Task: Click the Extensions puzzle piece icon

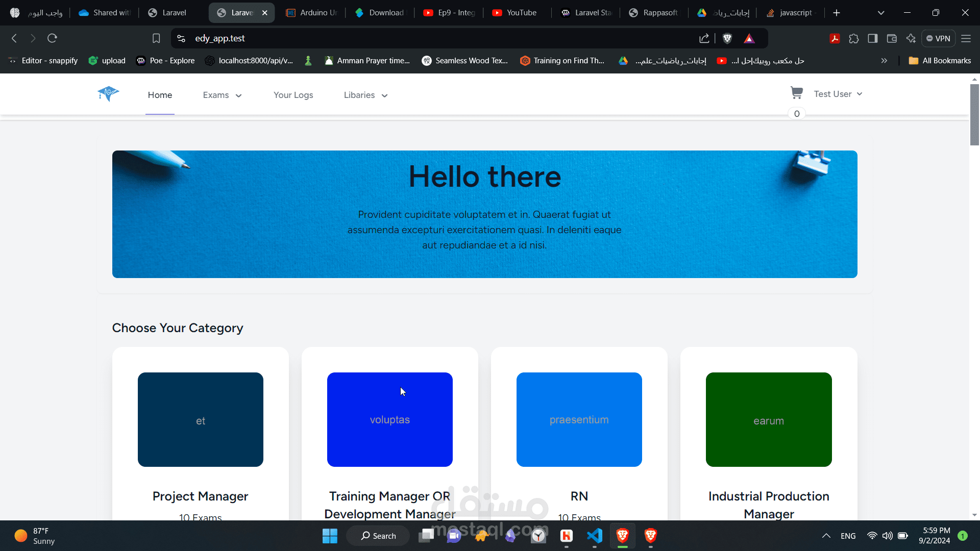Action: [x=854, y=38]
